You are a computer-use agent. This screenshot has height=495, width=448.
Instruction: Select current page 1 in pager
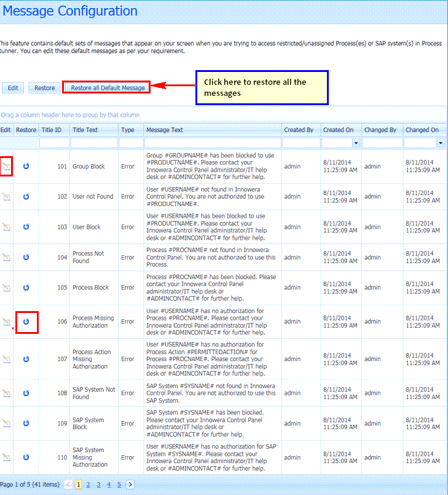point(78,485)
